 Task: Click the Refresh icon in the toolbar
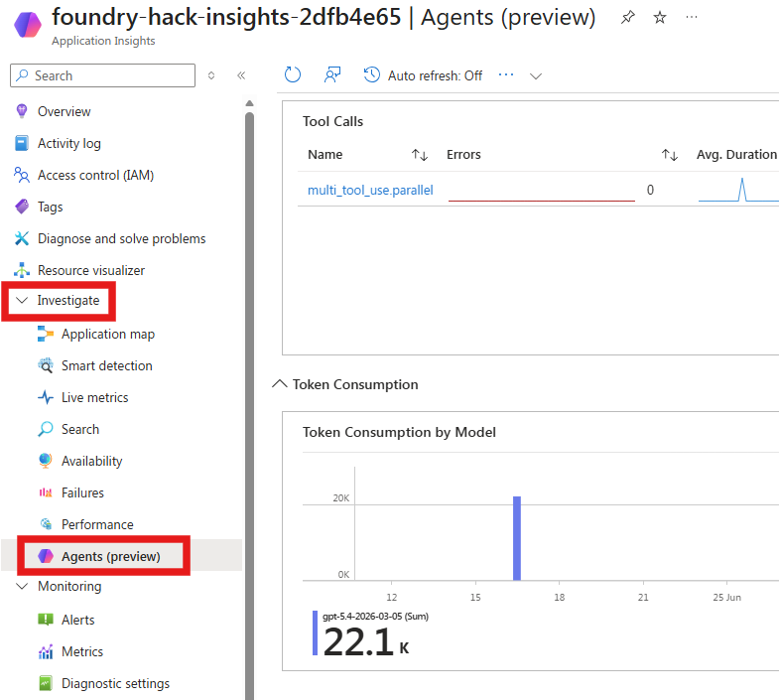293,75
